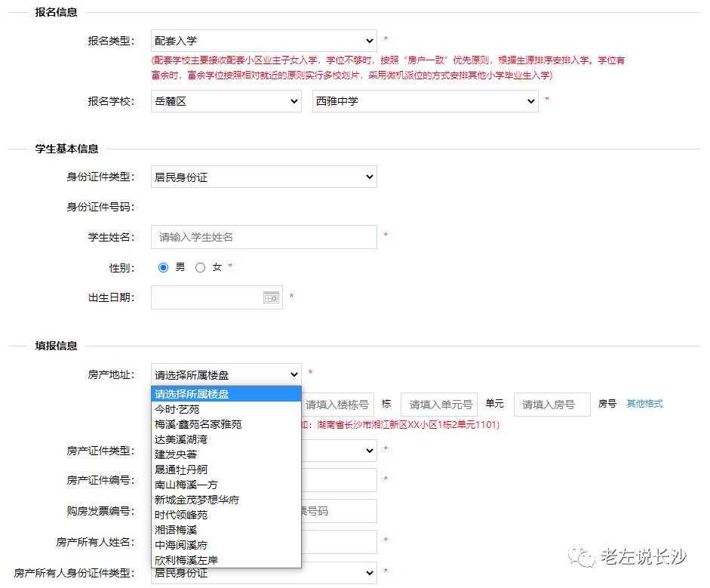
Task: Expand the 报名类型 dropdown showing 配套入学
Action: (x=263, y=41)
